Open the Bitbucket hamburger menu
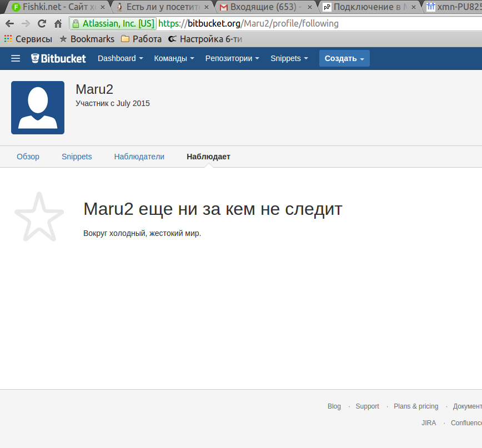This screenshot has height=448, width=482. 16,58
